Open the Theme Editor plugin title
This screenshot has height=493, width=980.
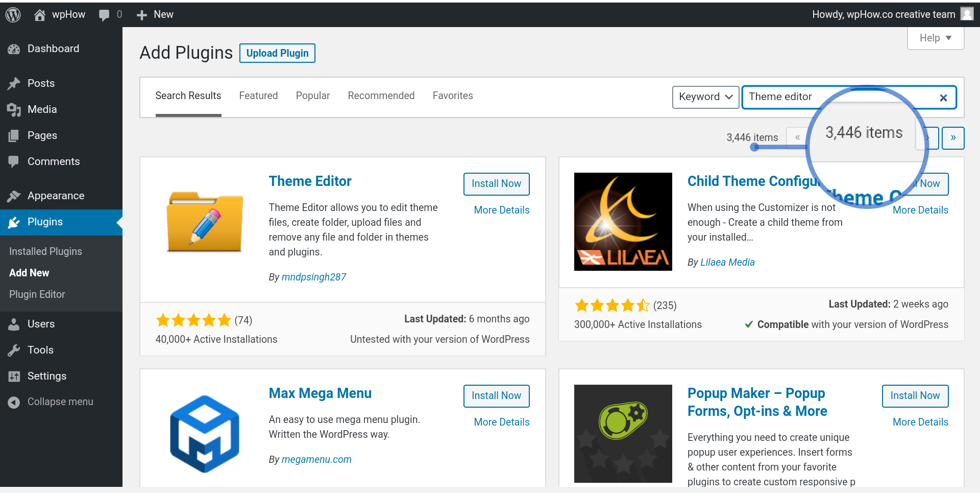[310, 181]
